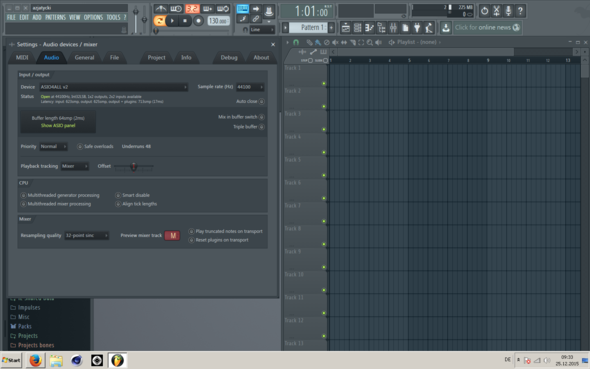Screen dimensions: 590x369
Task: Toggle the 3.2 recording countdown
Action: pyautogui.click(x=192, y=8)
